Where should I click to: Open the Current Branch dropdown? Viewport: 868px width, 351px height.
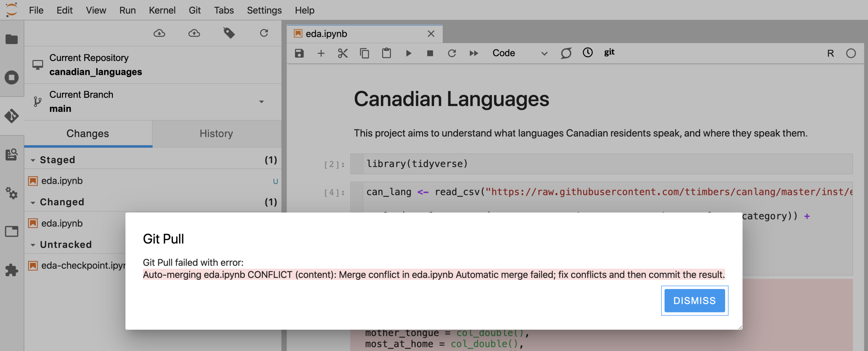pyautogui.click(x=261, y=102)
